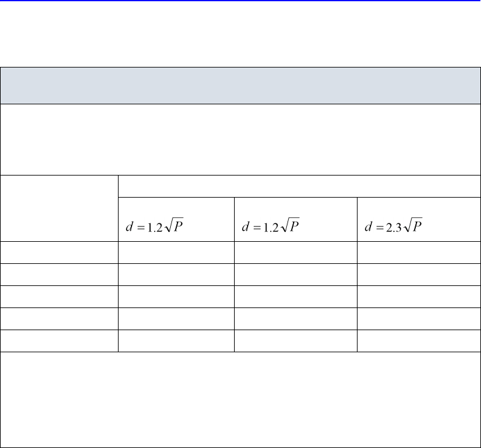Click third data row cell in the 2.3√P column
481x448 pixels.
[418, 296]
